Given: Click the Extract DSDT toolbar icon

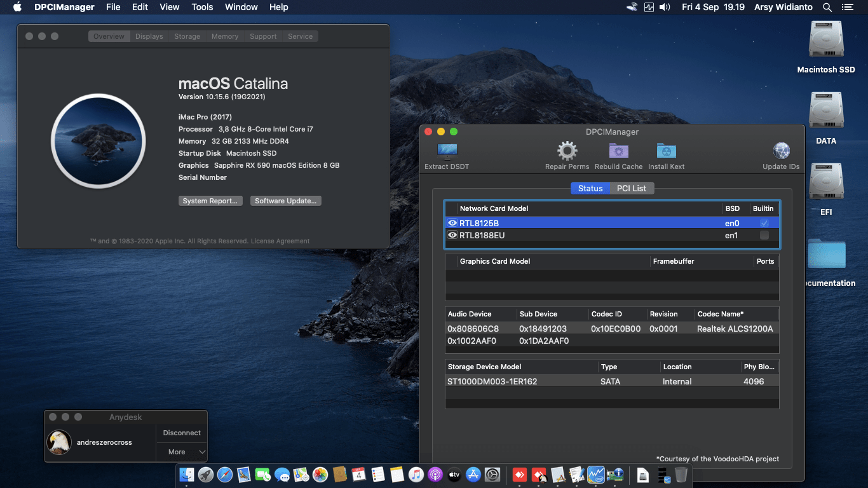Looking at the screenshot, I should (x=447, y=151).
